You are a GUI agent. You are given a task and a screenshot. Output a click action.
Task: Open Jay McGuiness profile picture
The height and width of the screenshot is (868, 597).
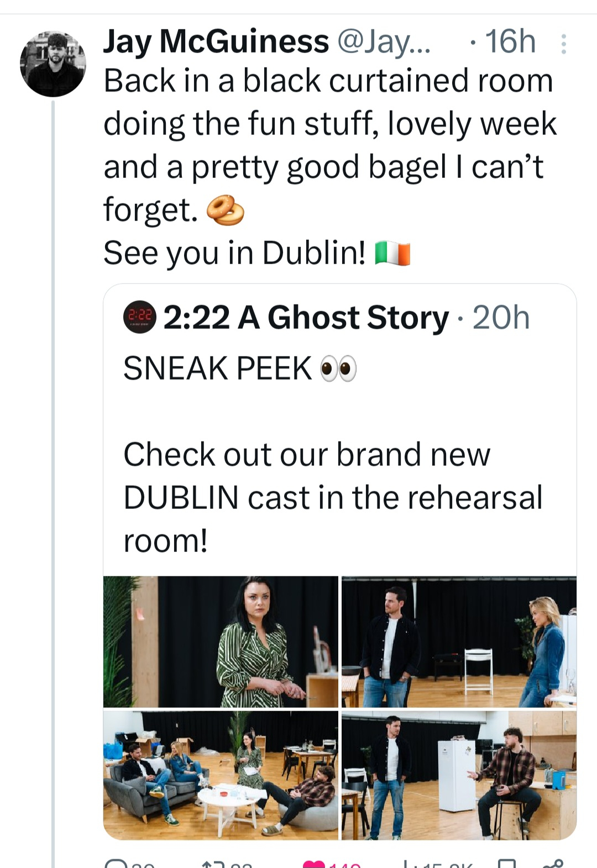tap(53, 64)
